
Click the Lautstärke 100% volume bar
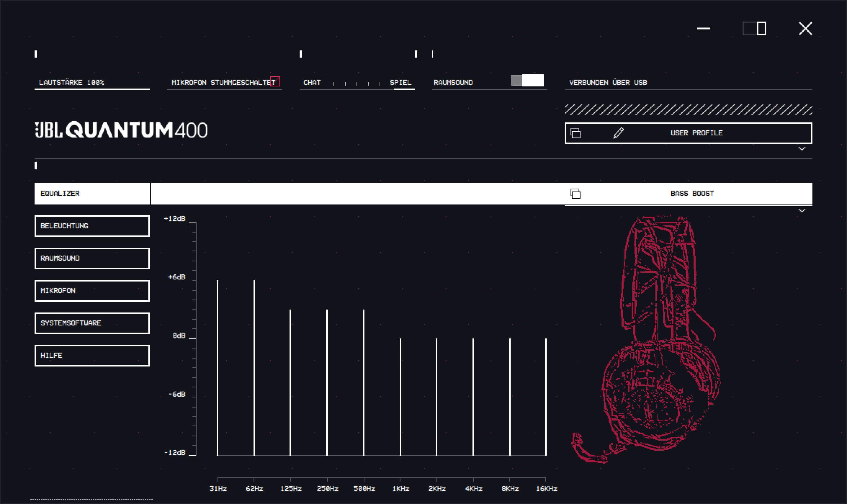(92, 88)
